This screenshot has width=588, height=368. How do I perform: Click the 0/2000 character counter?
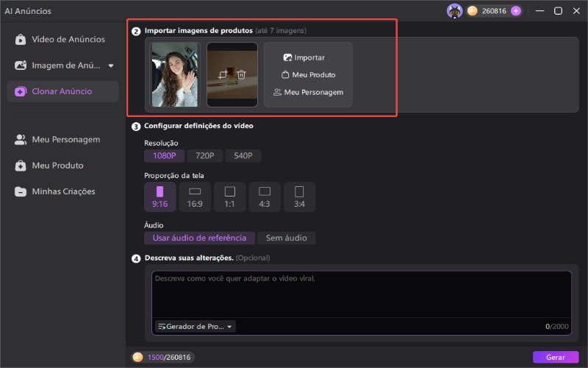point(557,326)
